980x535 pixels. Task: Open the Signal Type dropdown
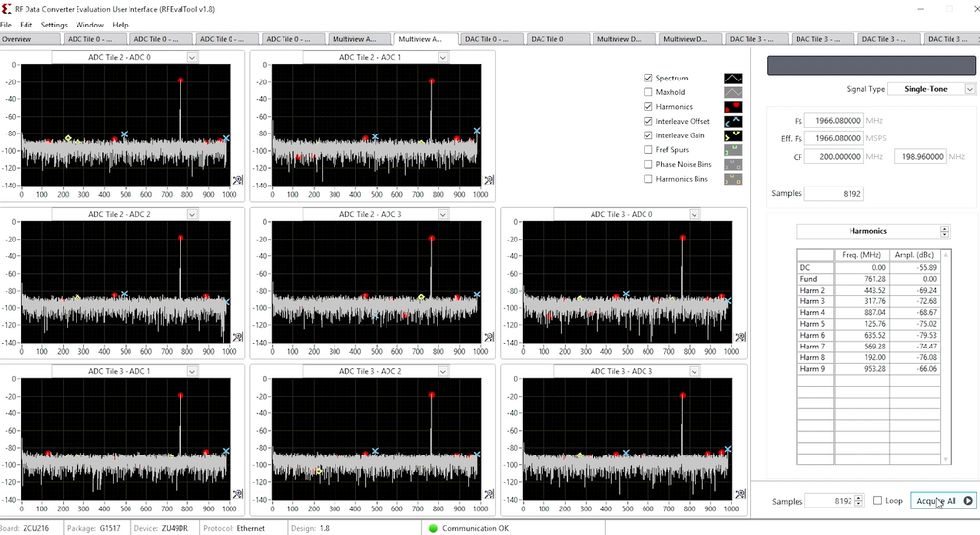pyautogui.click(x=969, y=89)
